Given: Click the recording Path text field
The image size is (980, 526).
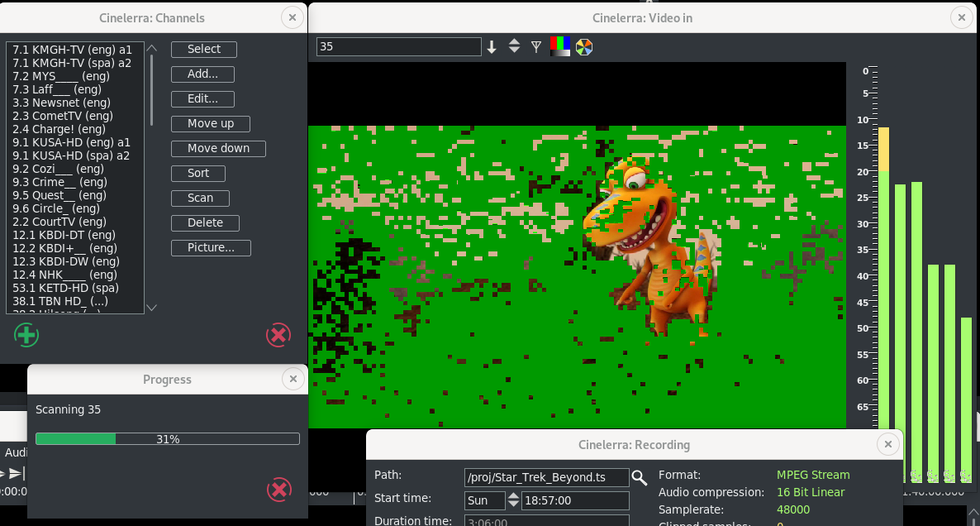Looking at the screenshot, I should click(546, 477).
